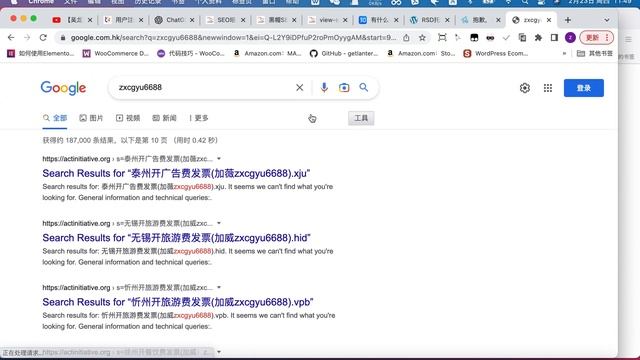Open the Chrome menu in the macOS menu bar

pos(41,2)
